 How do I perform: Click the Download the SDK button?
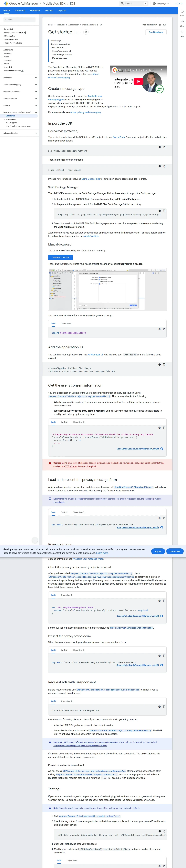pos(60,257)
